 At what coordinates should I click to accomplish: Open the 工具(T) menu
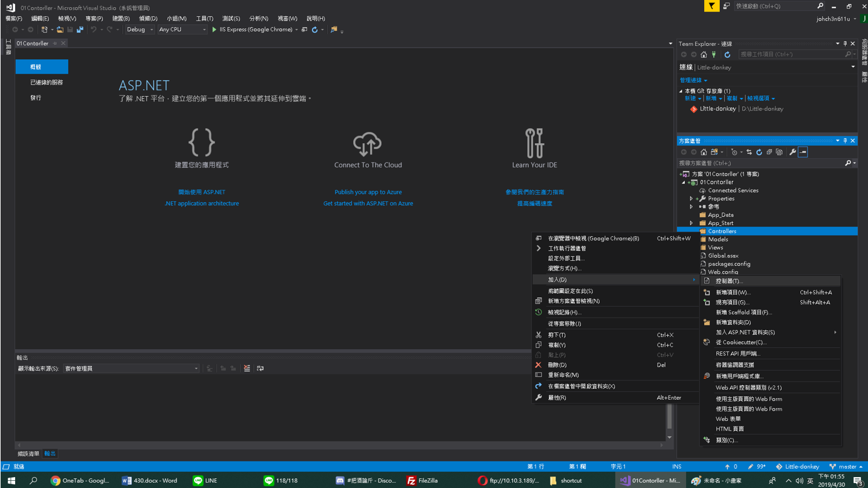(204, 19)
